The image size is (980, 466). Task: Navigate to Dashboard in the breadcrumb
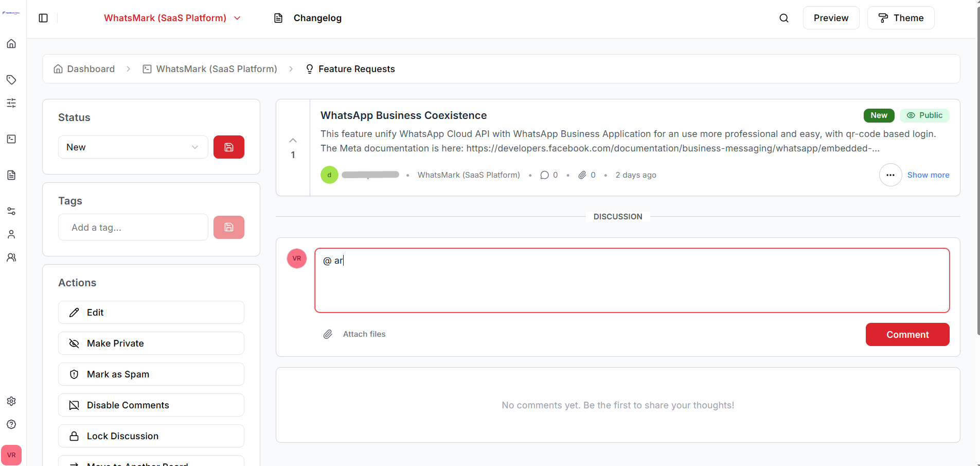tap(91, 68)
